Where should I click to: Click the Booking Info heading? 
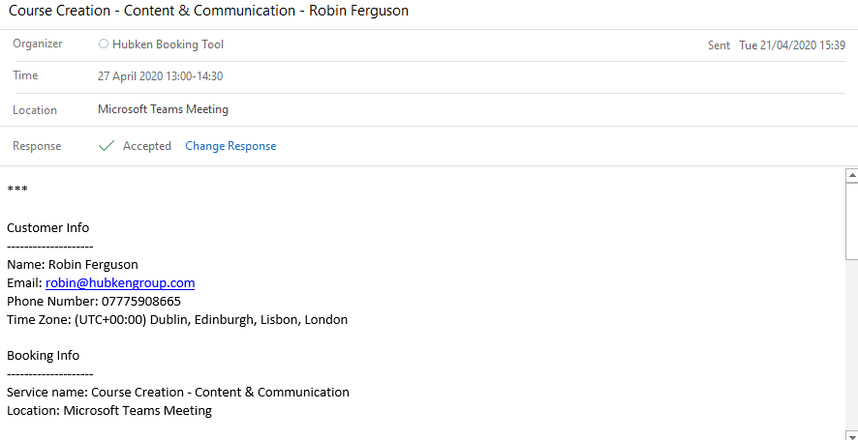43,355
